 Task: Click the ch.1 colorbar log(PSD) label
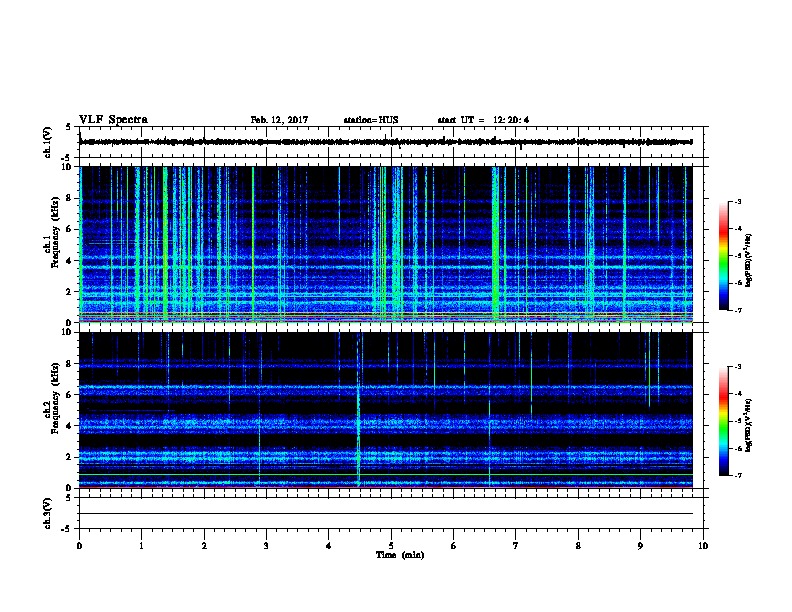749,260
